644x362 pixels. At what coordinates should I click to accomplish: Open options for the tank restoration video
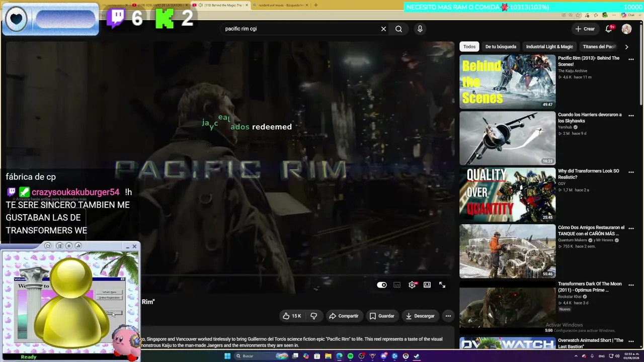pos(631,229)
